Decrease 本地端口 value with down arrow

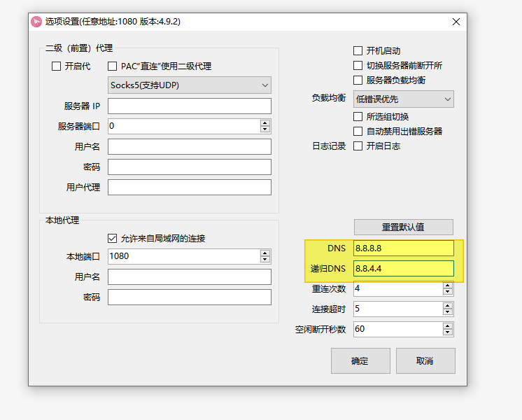pyautogui.click(x=264, y=260)
